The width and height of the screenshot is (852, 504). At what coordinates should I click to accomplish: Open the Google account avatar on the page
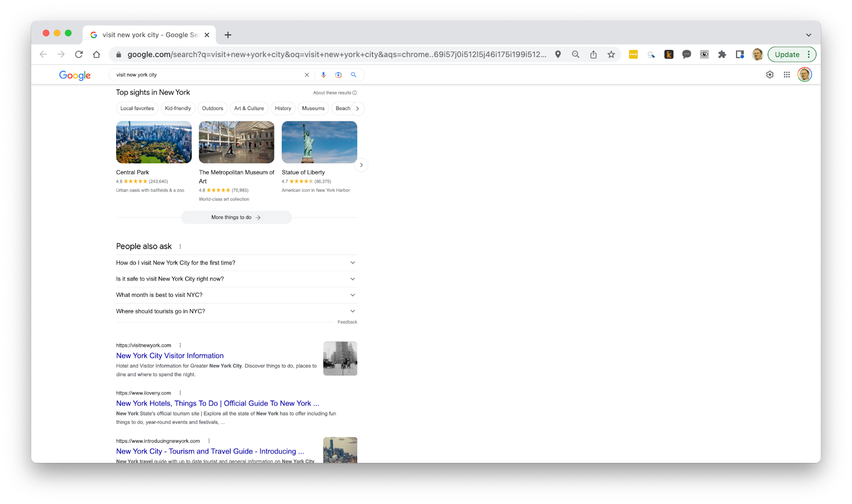tap(804, 75)
